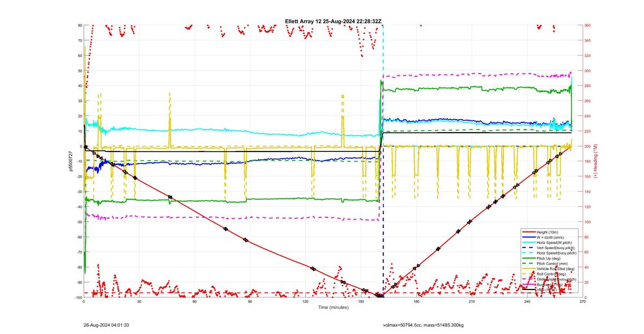Viewport: 644px width, 334px height.
Task: Click the "360" tick on the heading axis
Action: [x=589, y=25]
